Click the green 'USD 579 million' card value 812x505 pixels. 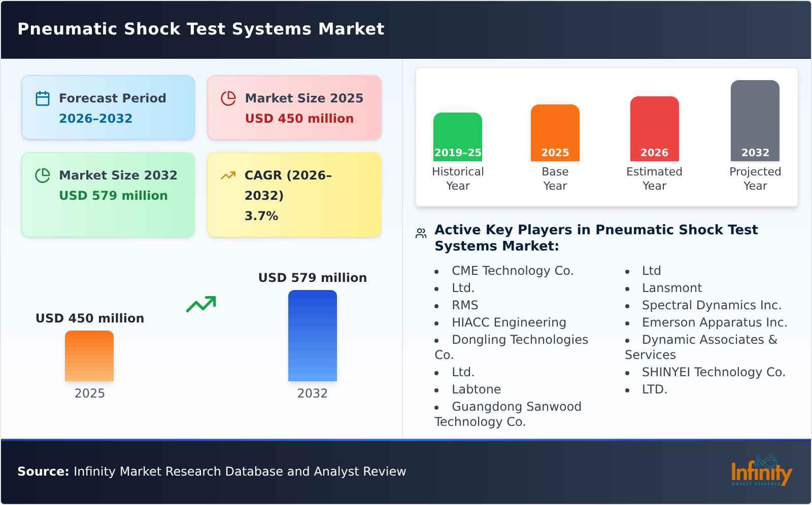click(113, 196)
